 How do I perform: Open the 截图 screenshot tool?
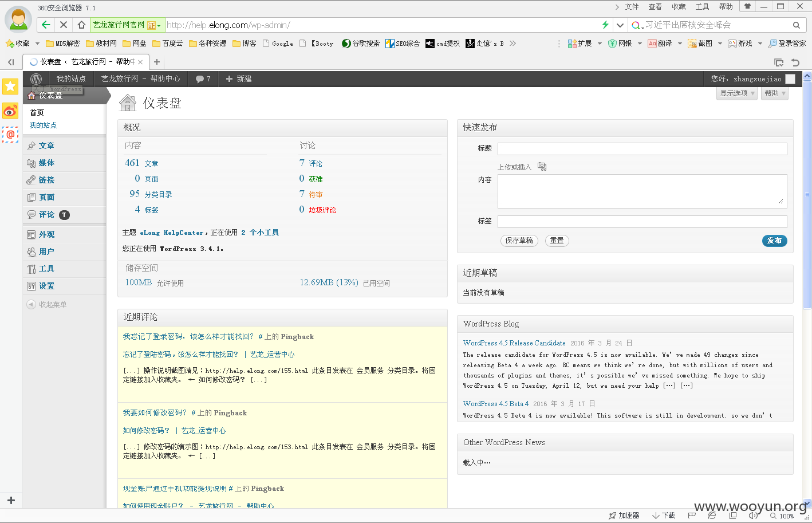pyautogui.click(x=700, y=44)
